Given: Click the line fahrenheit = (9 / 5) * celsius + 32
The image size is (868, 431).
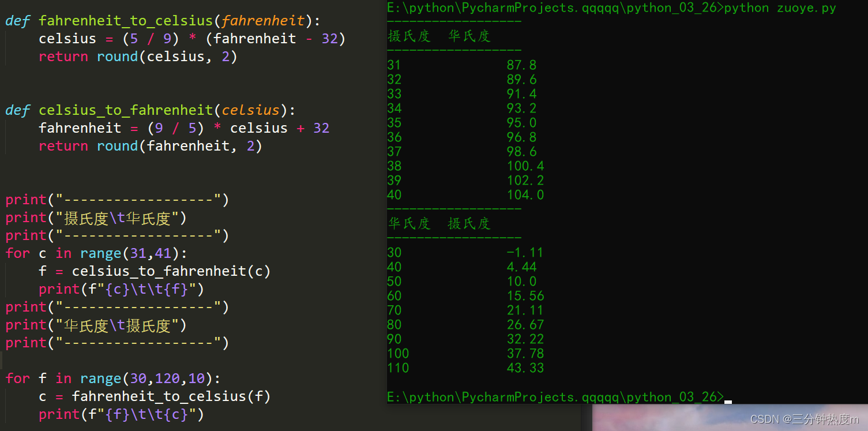Looking at the screenshot, I should pyautogui.click(x=184, y=129).
